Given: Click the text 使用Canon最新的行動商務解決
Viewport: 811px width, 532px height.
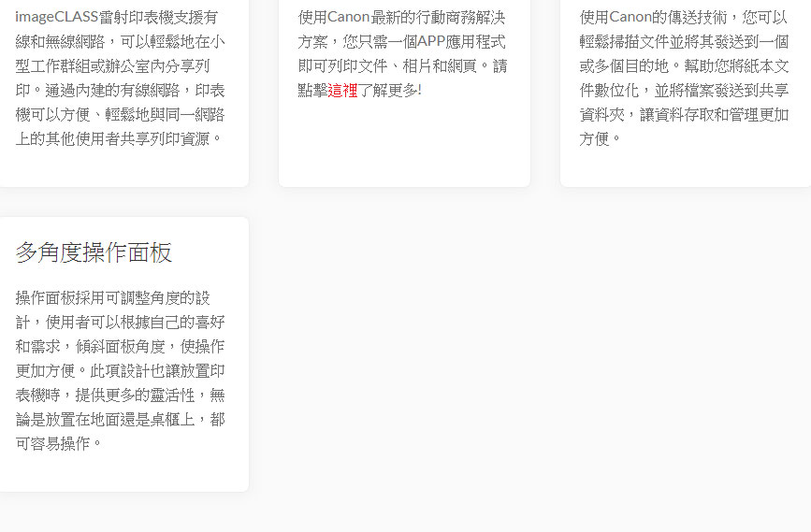Looking at the screenshot, I should (402, 18).
